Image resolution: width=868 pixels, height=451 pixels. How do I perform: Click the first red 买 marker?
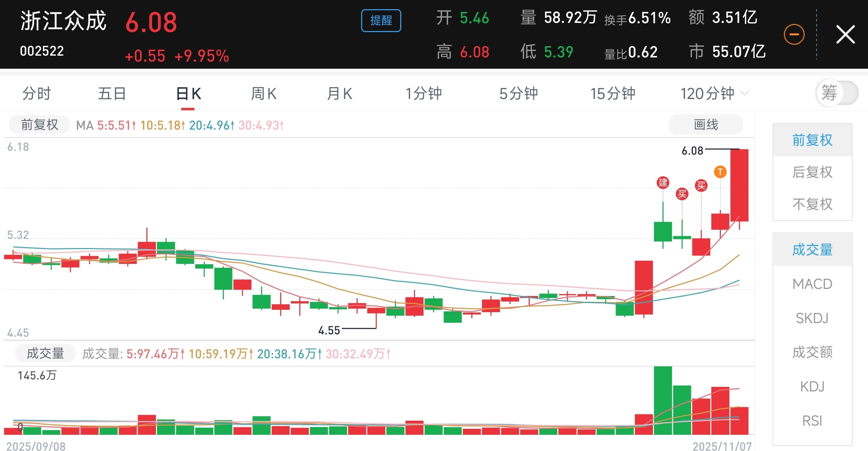[682, 194]
